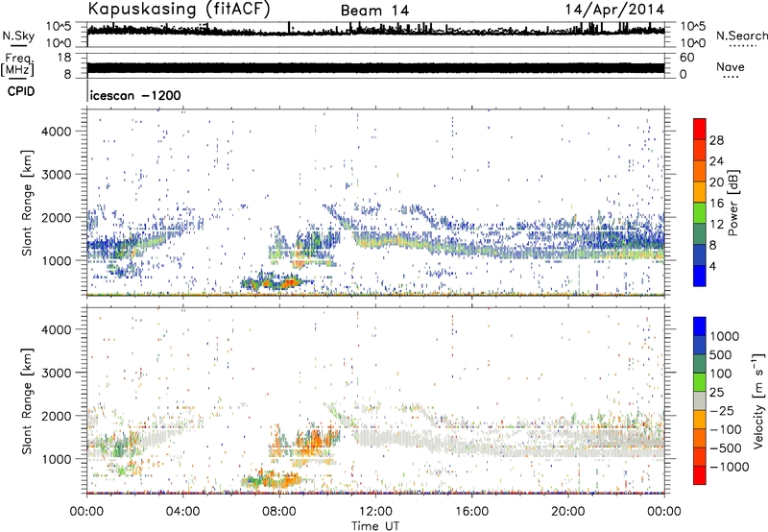768x532 pixels.
Task: Click the 'CPID' label
Action: click(21, 91)
